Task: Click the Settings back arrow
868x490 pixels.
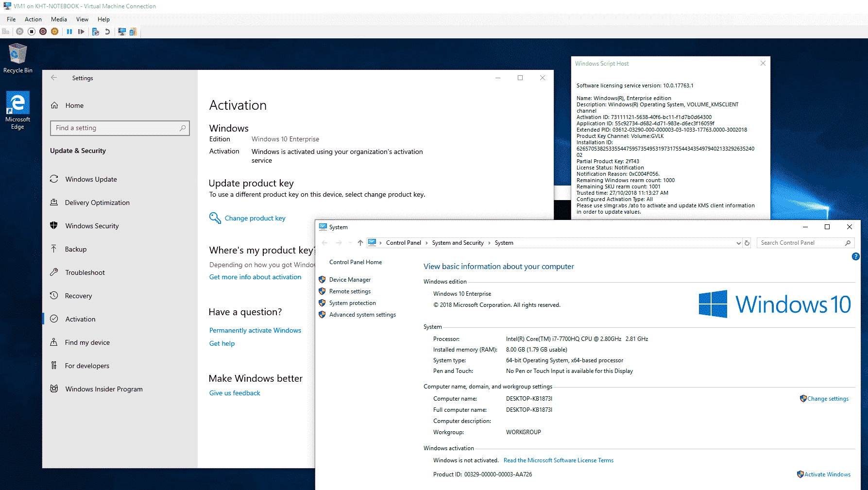Action: [54, 78]
